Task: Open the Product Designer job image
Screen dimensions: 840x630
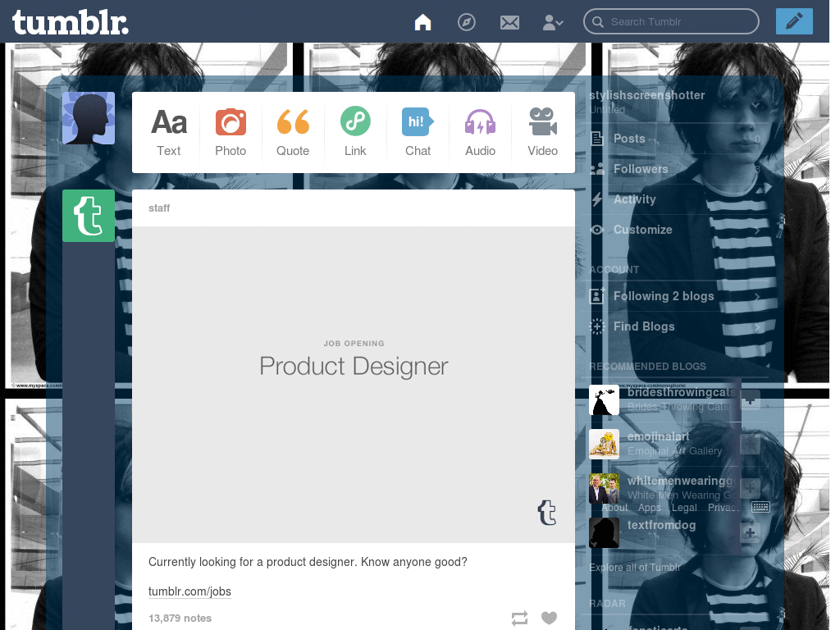Action: tap(354, 384)
